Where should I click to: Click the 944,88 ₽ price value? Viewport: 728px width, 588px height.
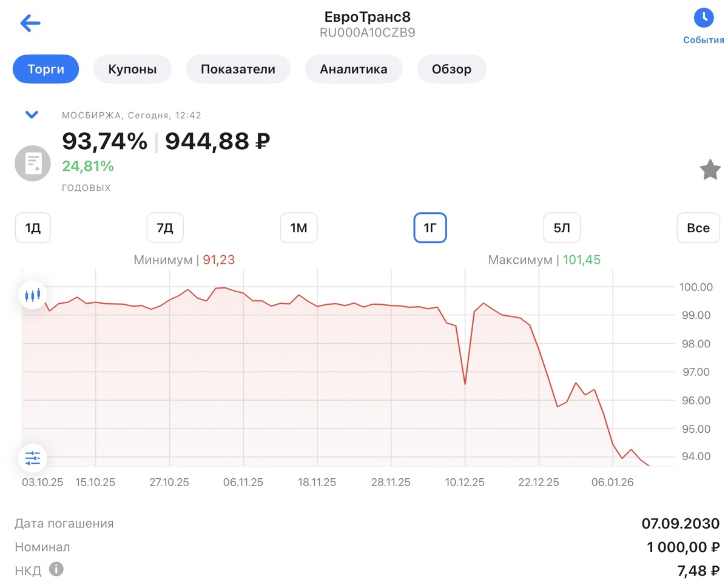218,141
